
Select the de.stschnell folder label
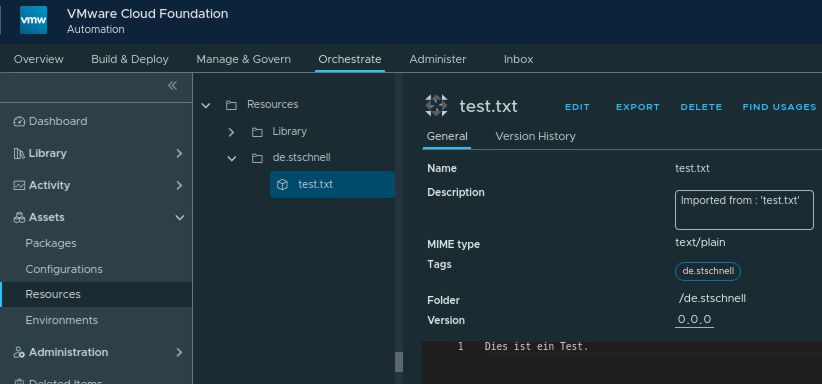pyautogui.click(x=301, y=157)
